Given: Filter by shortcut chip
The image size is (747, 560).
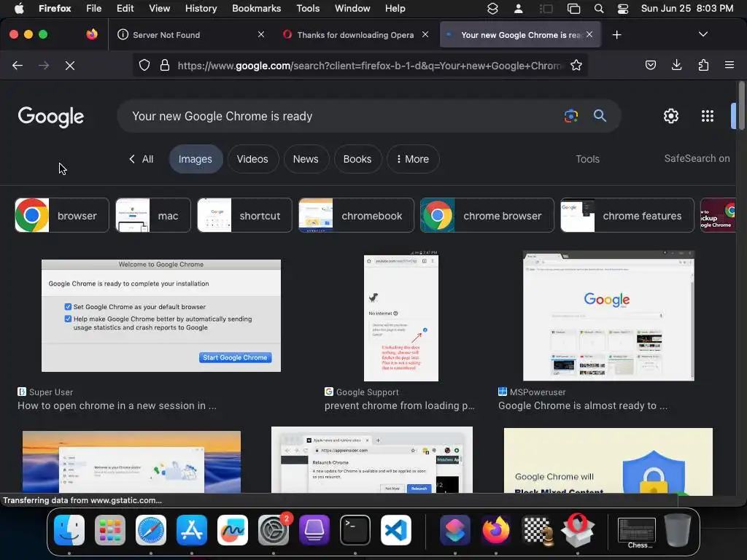Looking at the screenshot, I should (x=244, y=215).
